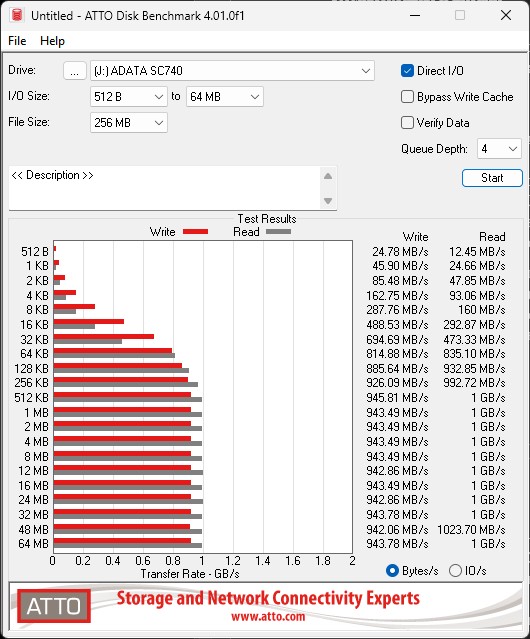Screen dimensions: 530x639
Task: Open the Help menu
Action: [52, 41]
